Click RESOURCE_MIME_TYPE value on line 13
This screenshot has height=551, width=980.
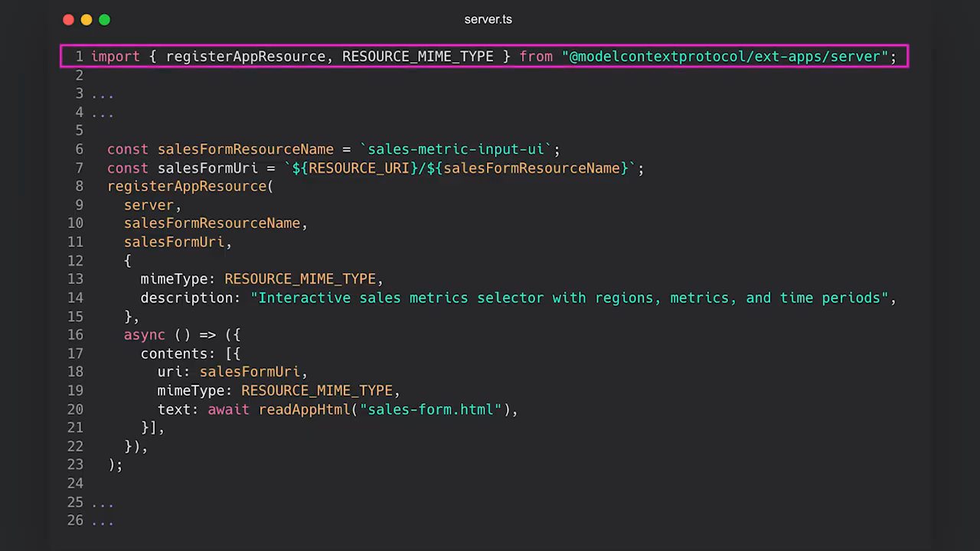[300, 279]
